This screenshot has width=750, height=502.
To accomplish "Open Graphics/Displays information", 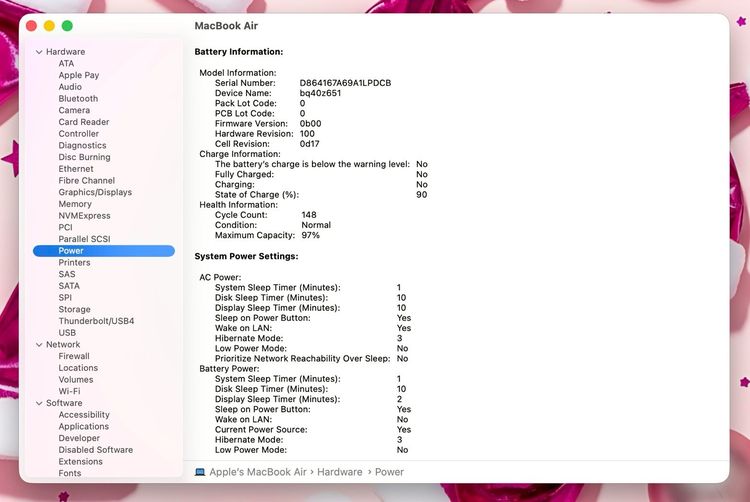I will [x=95, y=192].
